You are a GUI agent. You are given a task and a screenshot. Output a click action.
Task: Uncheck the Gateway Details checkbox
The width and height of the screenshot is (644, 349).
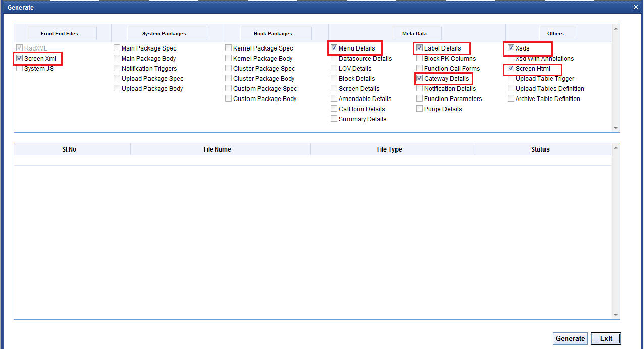tap(420, 79)
